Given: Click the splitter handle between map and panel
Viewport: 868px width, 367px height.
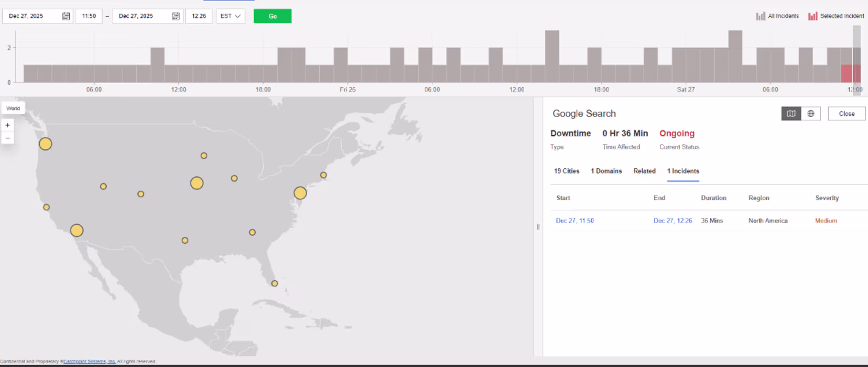Looking at the screenshot, I should click(538, 227).
